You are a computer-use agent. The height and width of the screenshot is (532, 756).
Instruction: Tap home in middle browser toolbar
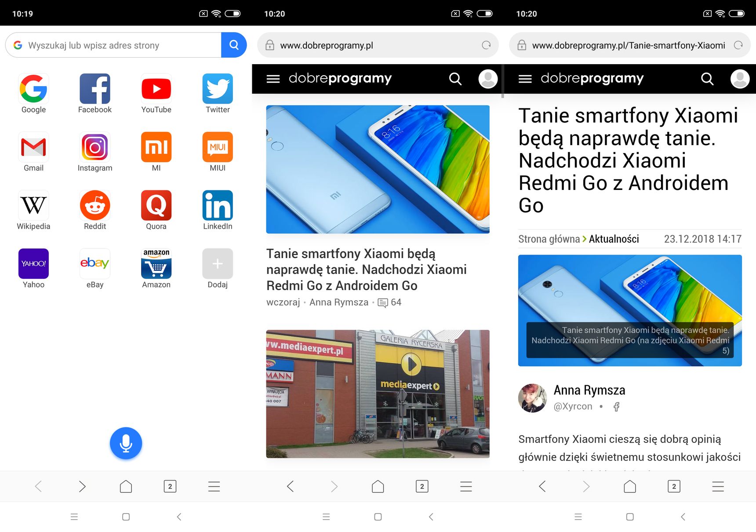coord(378,486)
